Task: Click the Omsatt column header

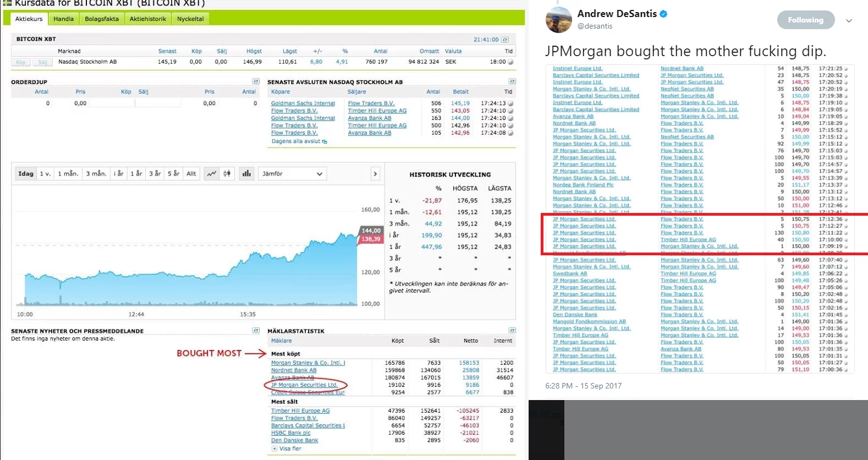Action: pos(429,51)
